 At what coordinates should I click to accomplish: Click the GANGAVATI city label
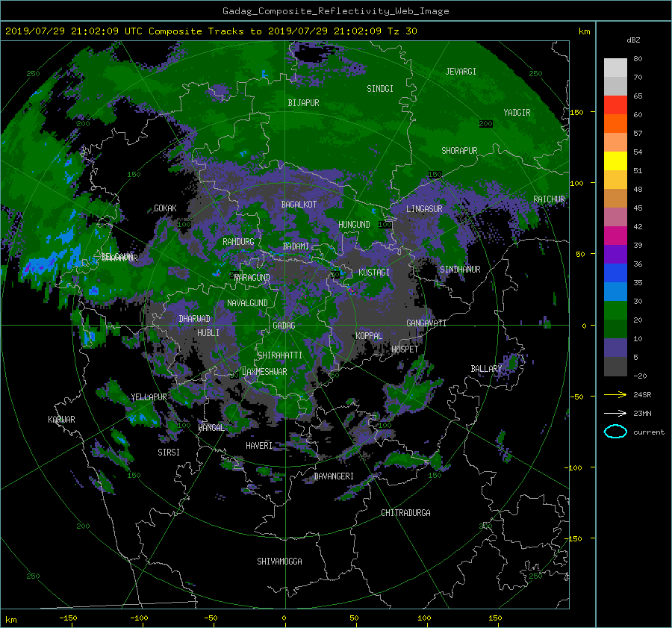tap(426, 323)
